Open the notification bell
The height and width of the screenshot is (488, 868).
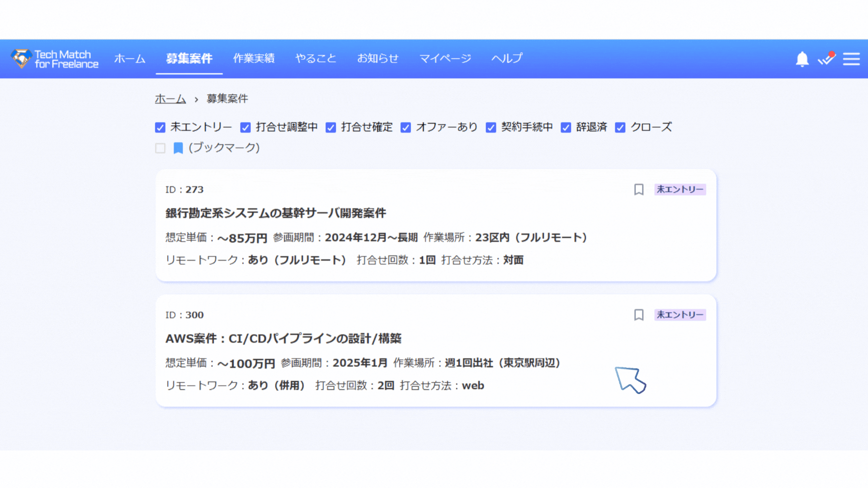point(802,59)
